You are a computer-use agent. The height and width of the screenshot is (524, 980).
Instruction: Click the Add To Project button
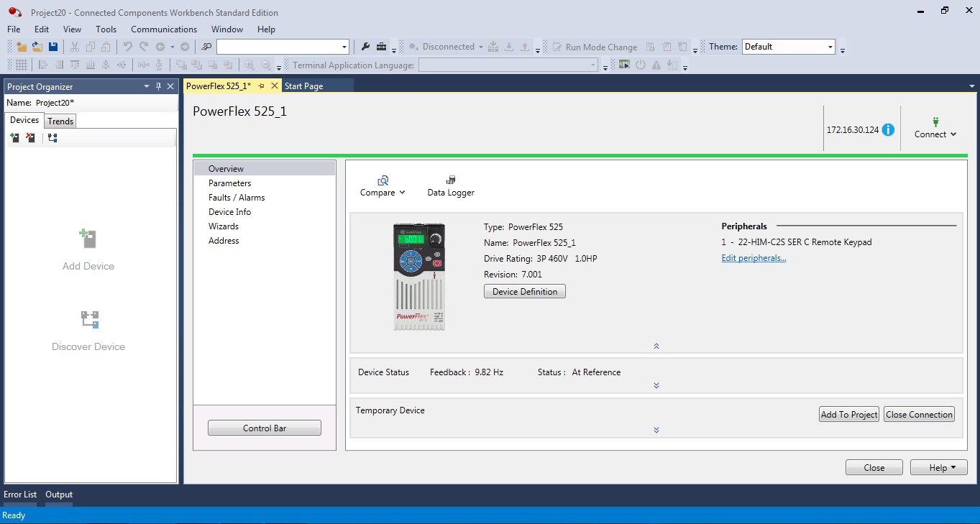click(x=849, y=414)
